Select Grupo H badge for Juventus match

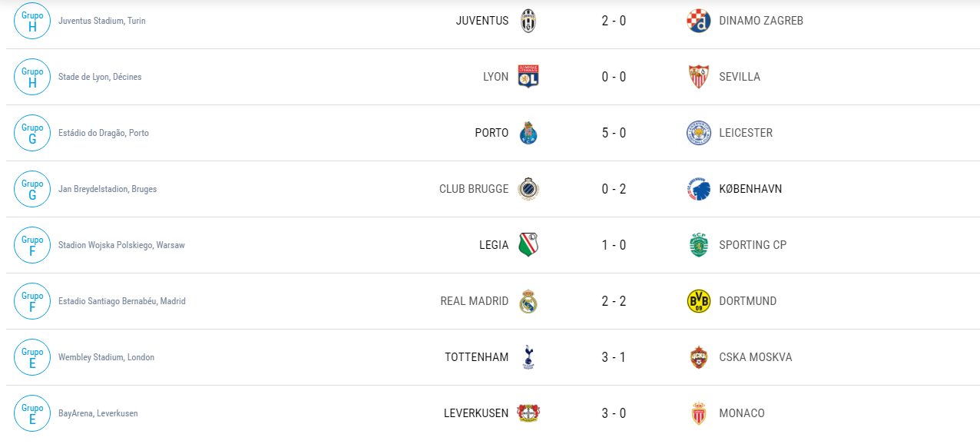(32, 21)
